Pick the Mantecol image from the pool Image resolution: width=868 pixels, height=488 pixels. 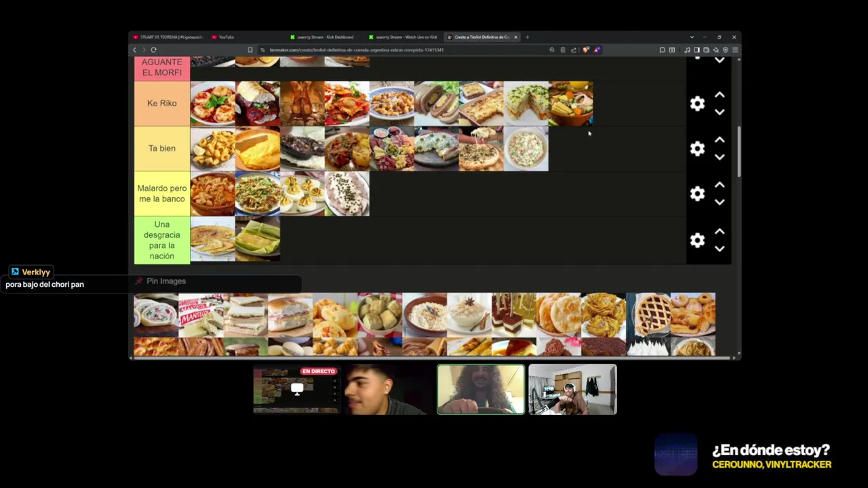[201, 314]
